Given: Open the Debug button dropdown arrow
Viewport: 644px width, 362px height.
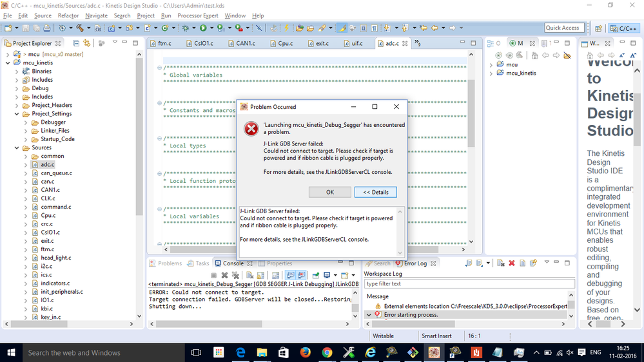Looking at the screenshot, I should coord(194,28).
